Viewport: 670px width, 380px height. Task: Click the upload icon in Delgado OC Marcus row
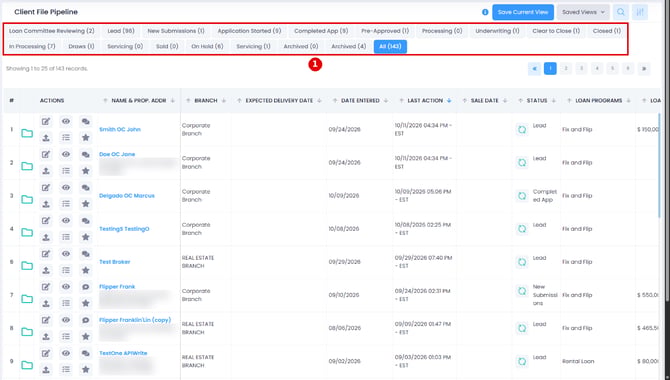pos(46,204)
